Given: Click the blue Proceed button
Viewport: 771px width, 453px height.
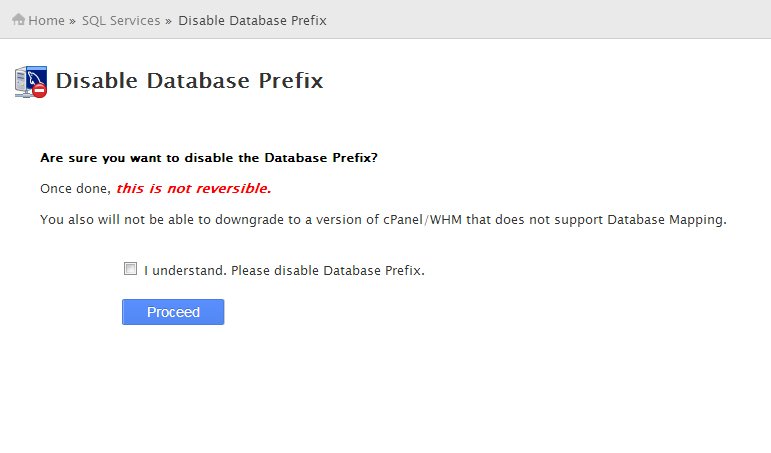Looking at the screenshot, I should point(173,312).
